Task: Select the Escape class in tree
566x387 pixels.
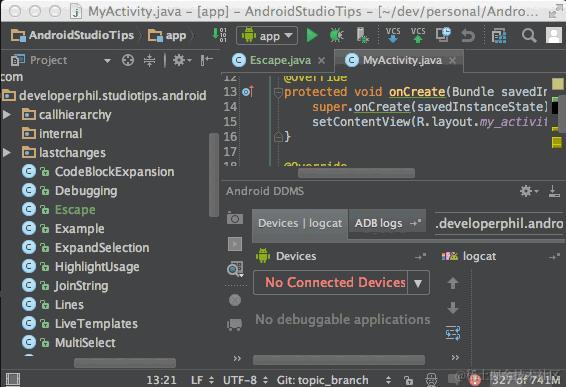Action: [75, 210]
